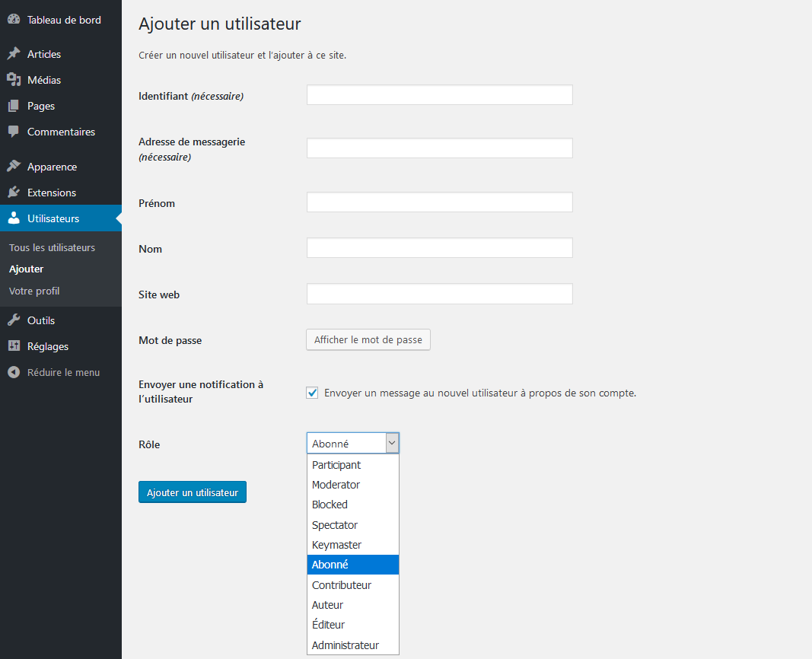Open Apparence via the paintbrush icon
The image size is (812, 659).
[14, 167]
